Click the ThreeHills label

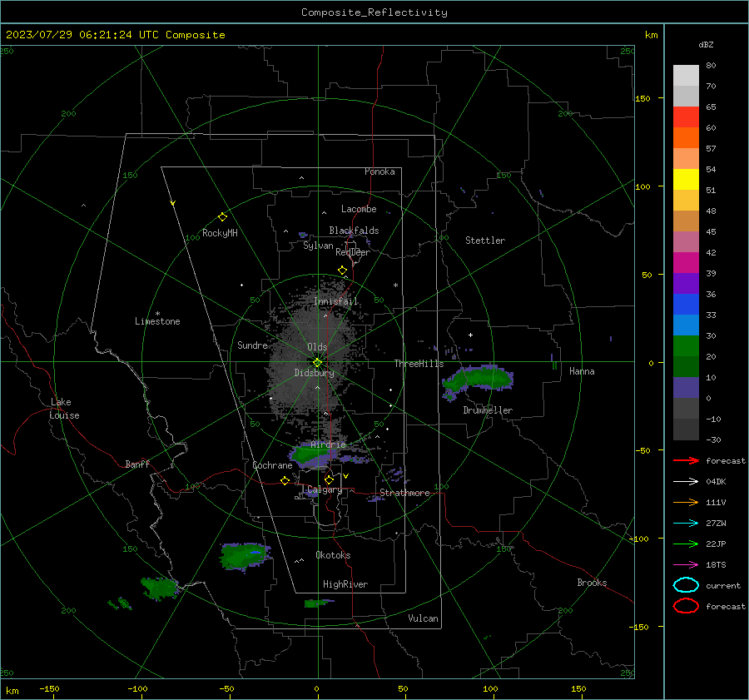click(419, 364)
